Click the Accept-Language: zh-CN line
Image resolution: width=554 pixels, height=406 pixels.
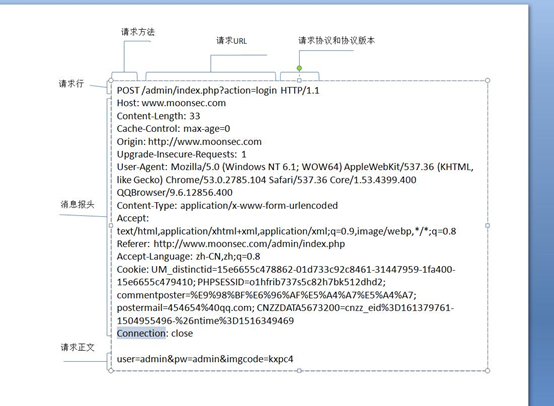[188, 257]
